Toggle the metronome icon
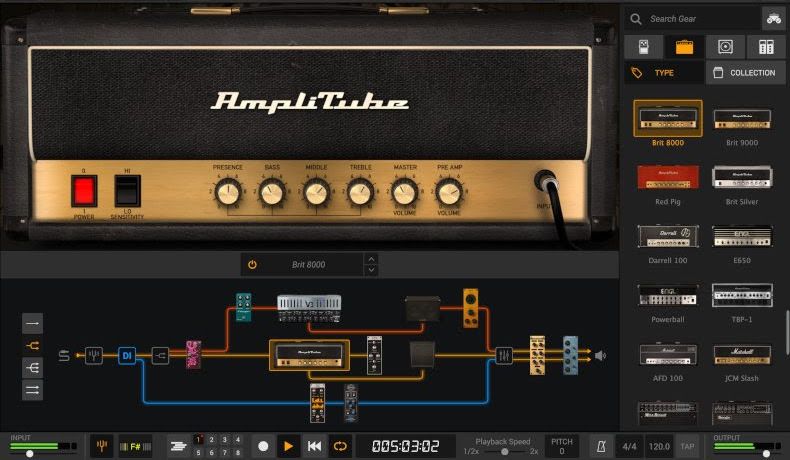The height and width of the screenshot is (460, 790). [x=601, y=446]
